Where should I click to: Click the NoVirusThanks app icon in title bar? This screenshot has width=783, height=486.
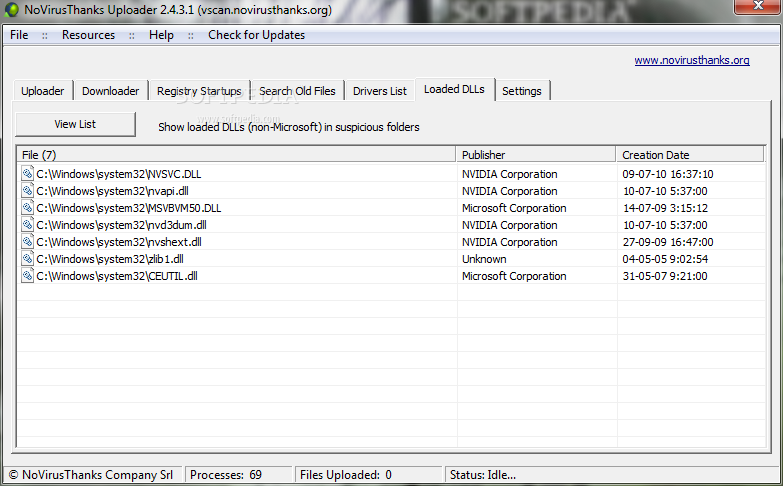(11, 10)
